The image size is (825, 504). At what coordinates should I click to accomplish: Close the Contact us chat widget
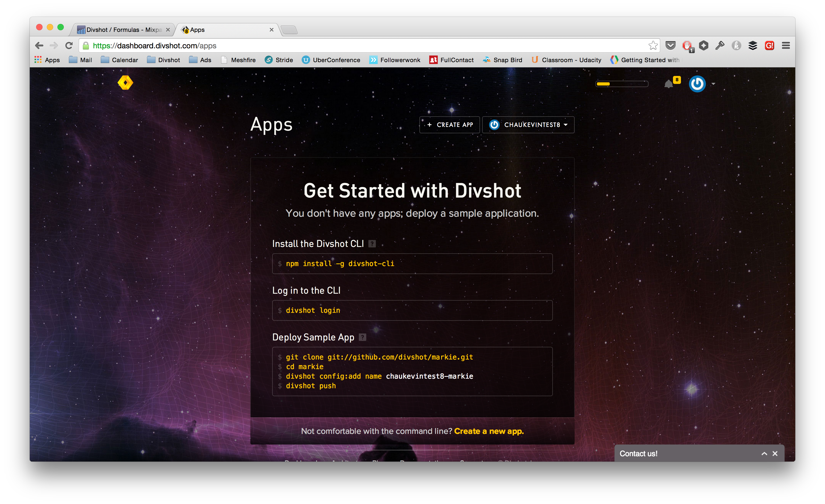[x=775, y=454]
